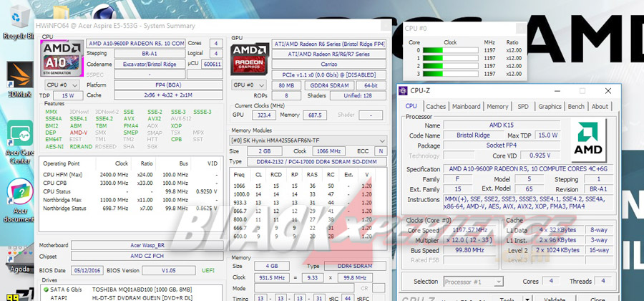Click the 687.5 GPU memory clock field
Image resolution: width=644 pixels, height=301 pixels.
(315, 115)
